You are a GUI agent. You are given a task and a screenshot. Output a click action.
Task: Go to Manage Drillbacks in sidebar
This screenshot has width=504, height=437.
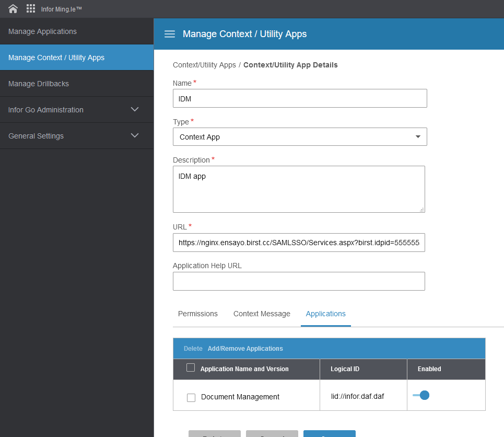(x=39, y=84)
